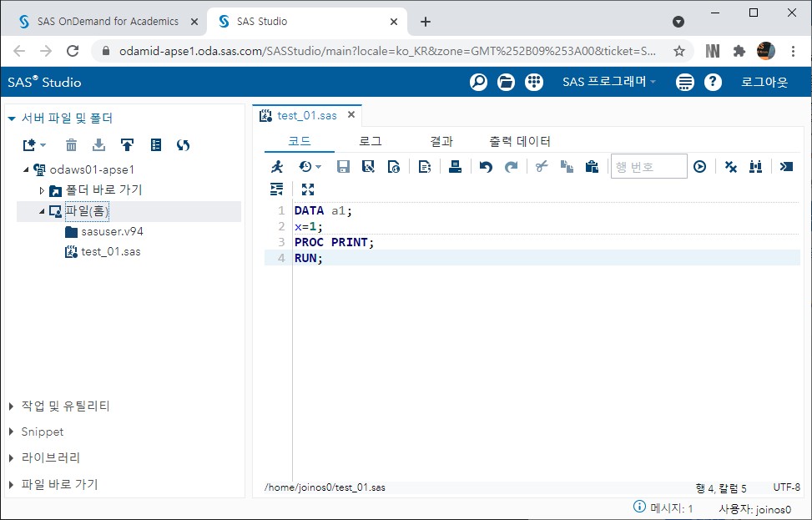Open find and replace binoculars icon
Viewport: 812px width, 520px height.
[755, 167]
